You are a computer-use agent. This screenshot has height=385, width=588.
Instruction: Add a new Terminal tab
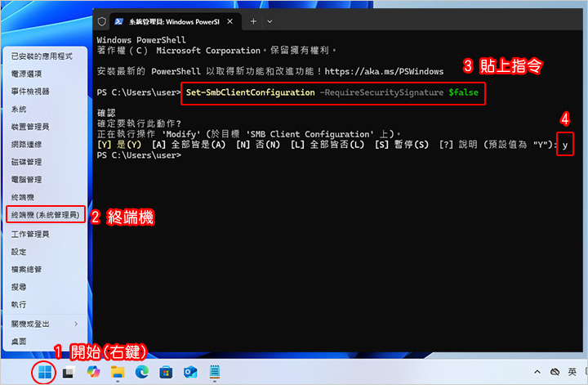(253, 21)
